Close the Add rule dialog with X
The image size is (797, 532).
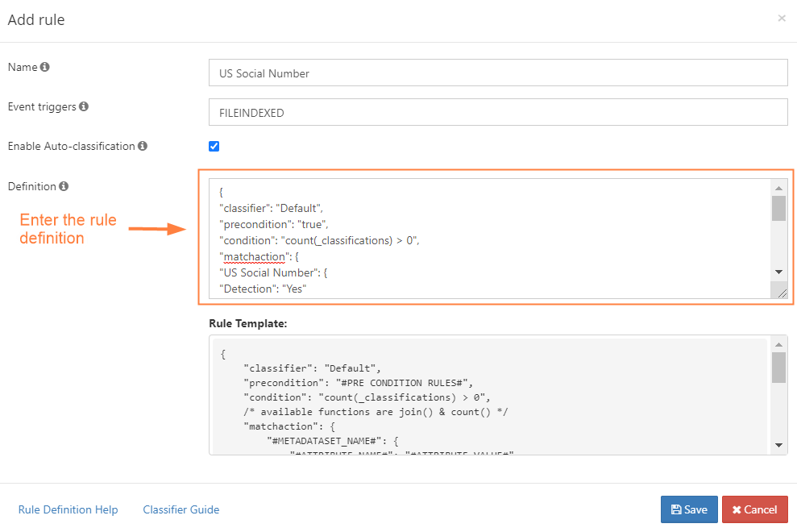pyautogui.click(x=781, y=18)
